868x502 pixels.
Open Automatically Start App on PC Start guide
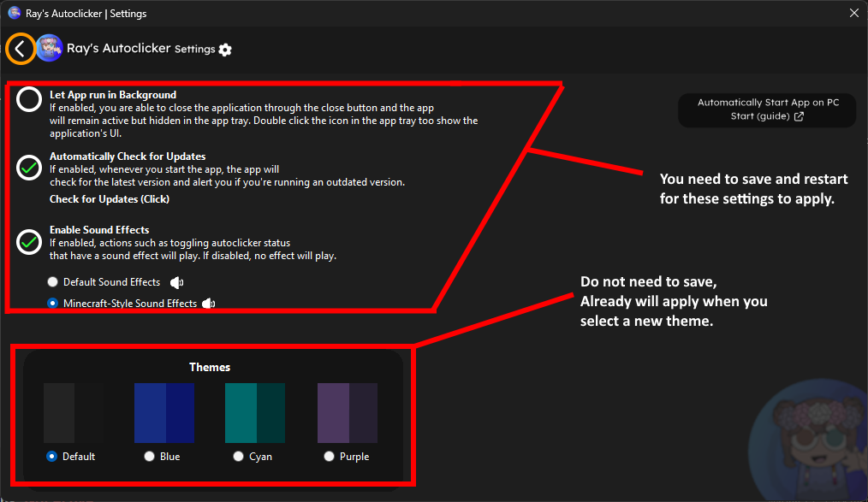767,109
